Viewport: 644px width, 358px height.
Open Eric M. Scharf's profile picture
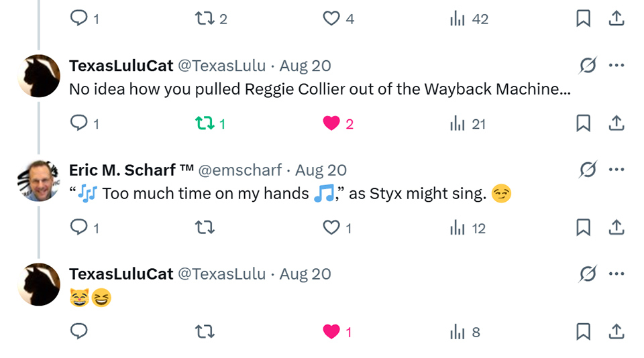pos(39,180)
